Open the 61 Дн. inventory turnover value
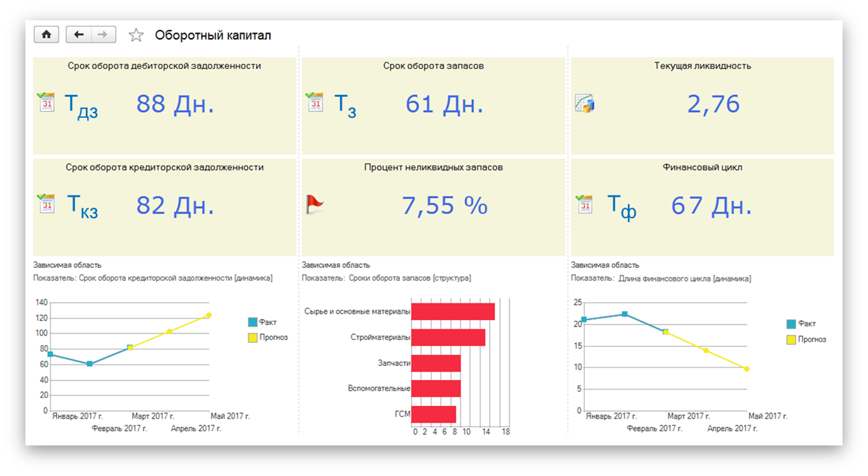The image size is (868, 476). tap(445, 104)
